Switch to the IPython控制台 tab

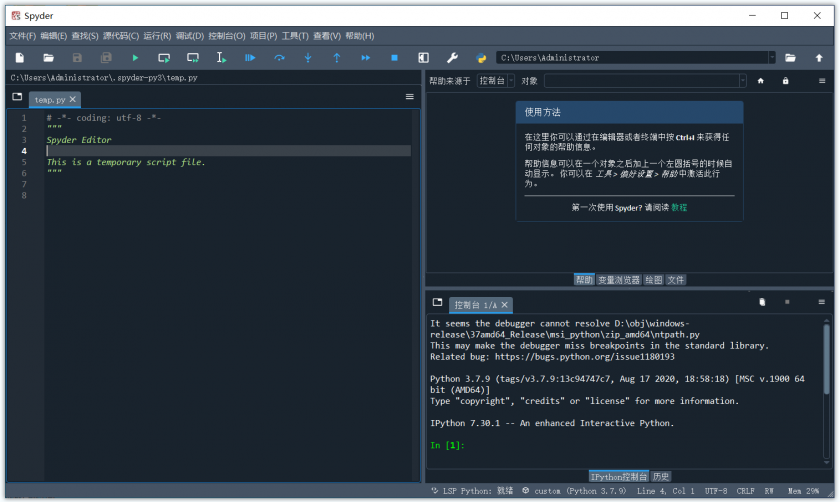619,476
